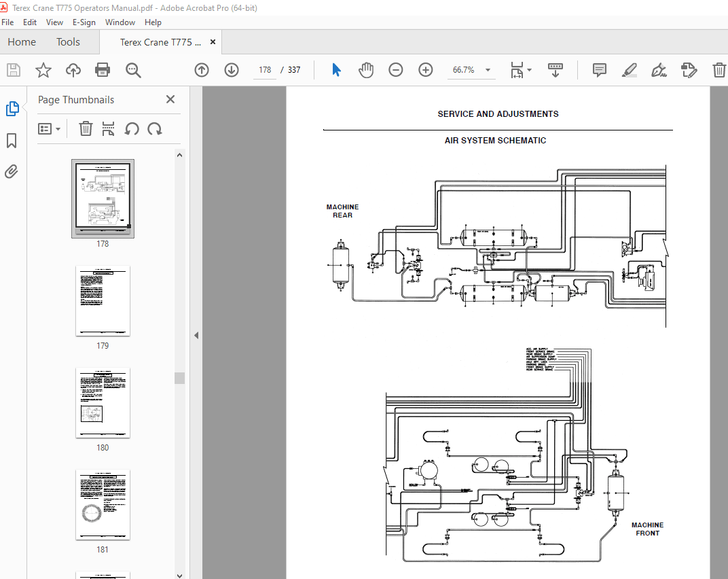Open the thumbnail options menu
Image resolution: width=728 pixels, height=579 pixels.
(50, 128)
